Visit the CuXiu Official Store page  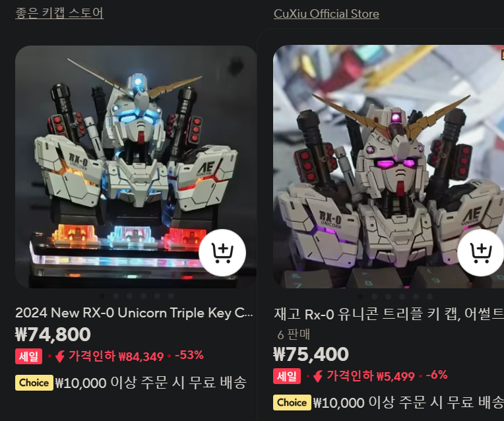click(327, 14)
